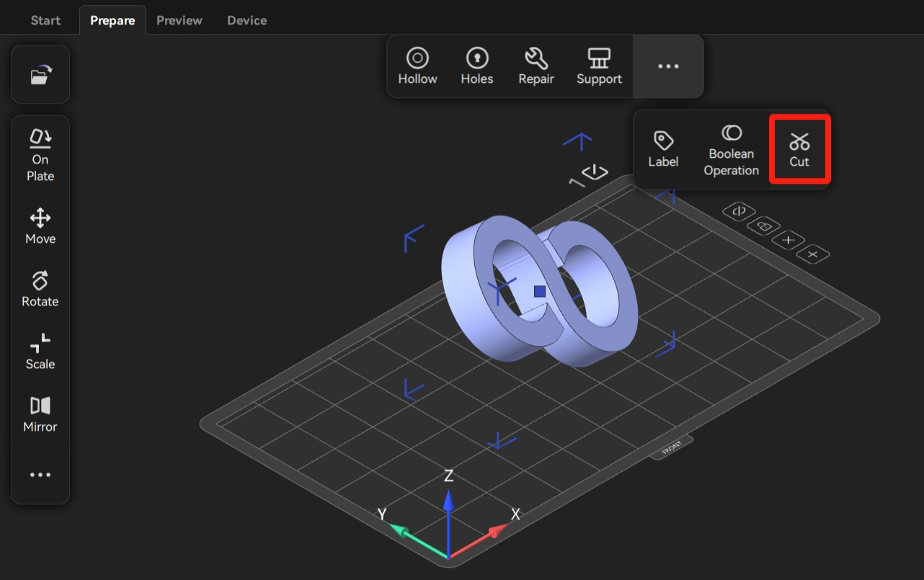Expand the left sidebar's three-dots menu
Screen dimensions: 924x580
pos(40,475)
